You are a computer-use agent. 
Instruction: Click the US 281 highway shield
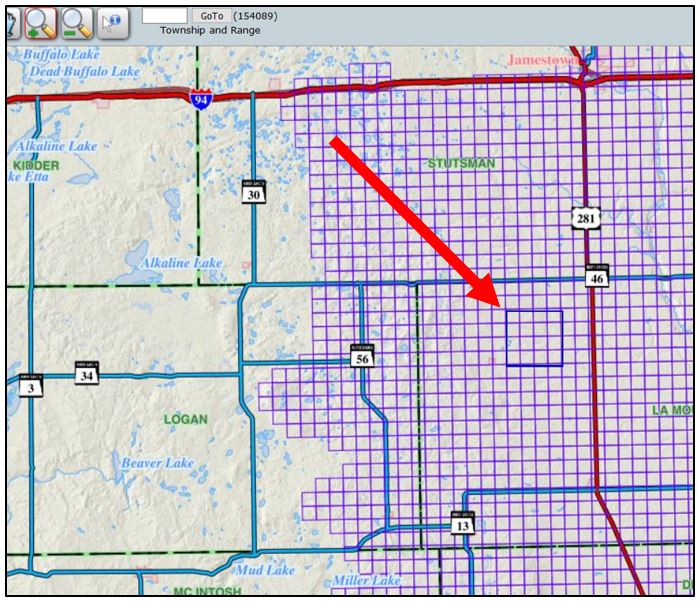click(585, 216)
